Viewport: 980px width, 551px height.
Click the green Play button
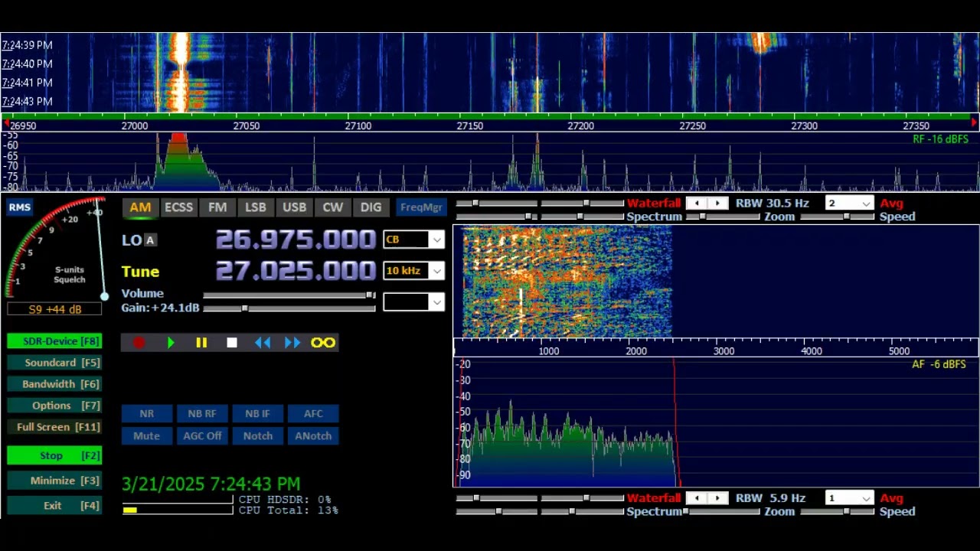tap(171, 343)
